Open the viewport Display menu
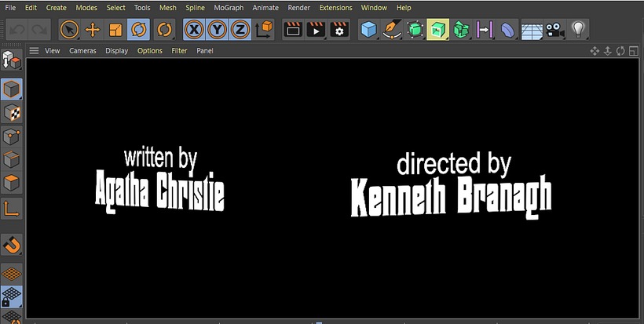644x324 pixels. tap(117, 51)
